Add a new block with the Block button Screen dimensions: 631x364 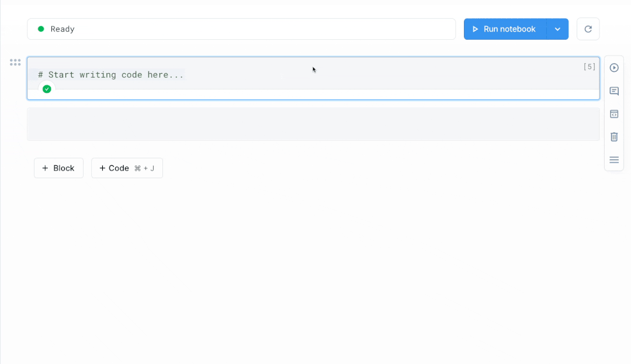[58, 168]
